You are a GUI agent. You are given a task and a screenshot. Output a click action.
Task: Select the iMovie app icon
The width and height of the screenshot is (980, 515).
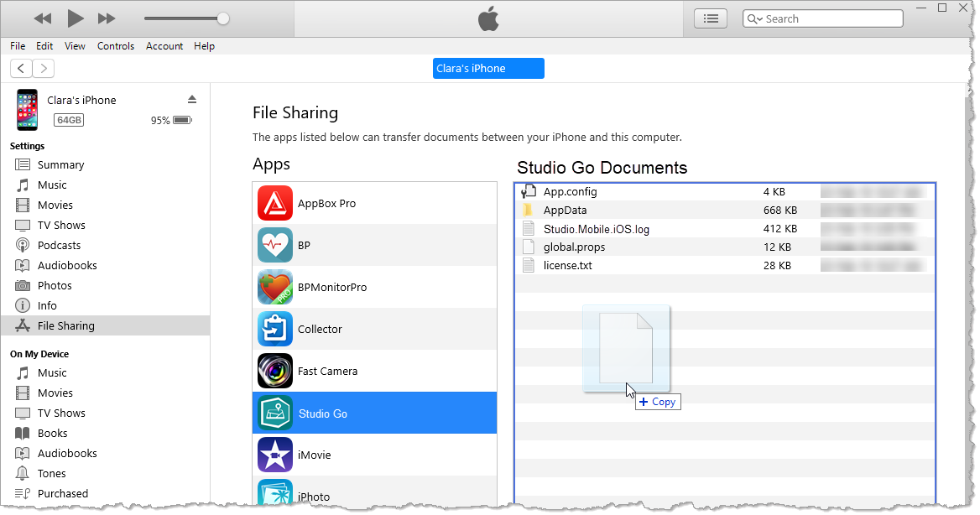click(275, 455)
